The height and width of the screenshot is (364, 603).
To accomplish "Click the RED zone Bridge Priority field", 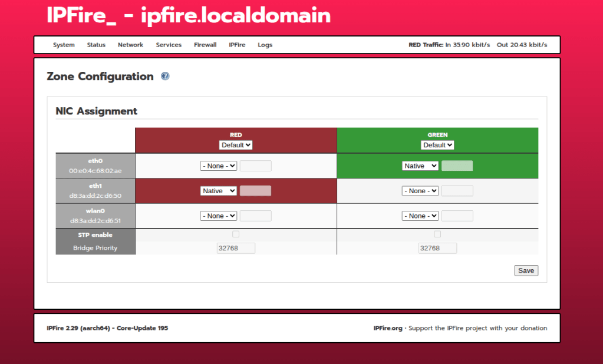I will tap(236, 248).
